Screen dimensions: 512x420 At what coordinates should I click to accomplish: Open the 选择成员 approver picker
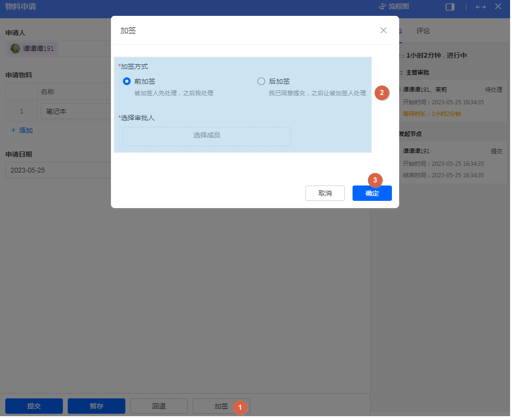pos(207,136)
